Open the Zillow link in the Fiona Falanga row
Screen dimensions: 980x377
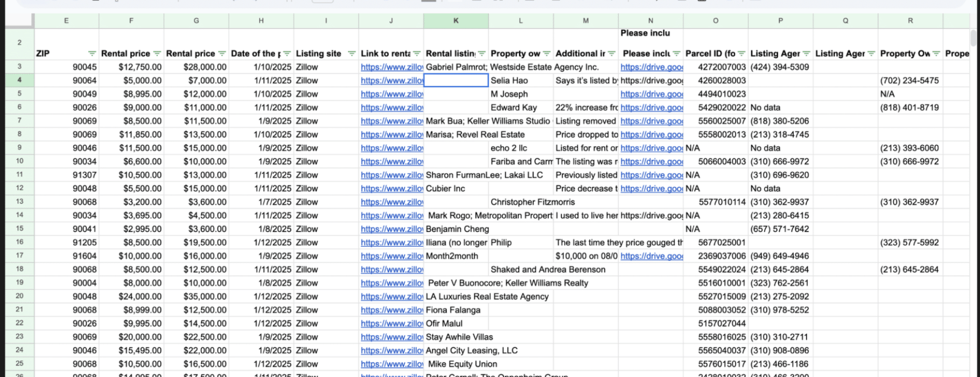click(x=392, y=310)
